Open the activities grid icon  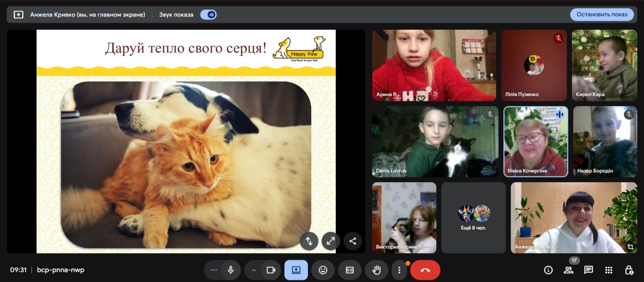609,270
